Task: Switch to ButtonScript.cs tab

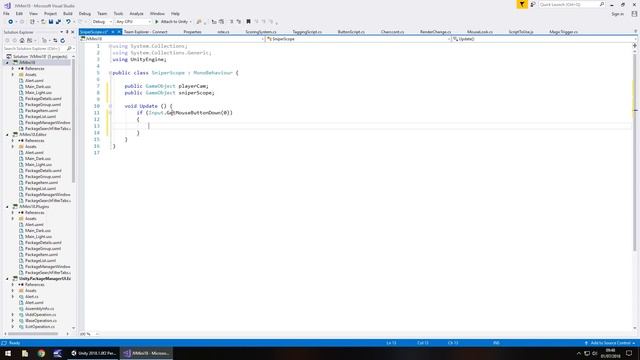Action: pos(351,32)
